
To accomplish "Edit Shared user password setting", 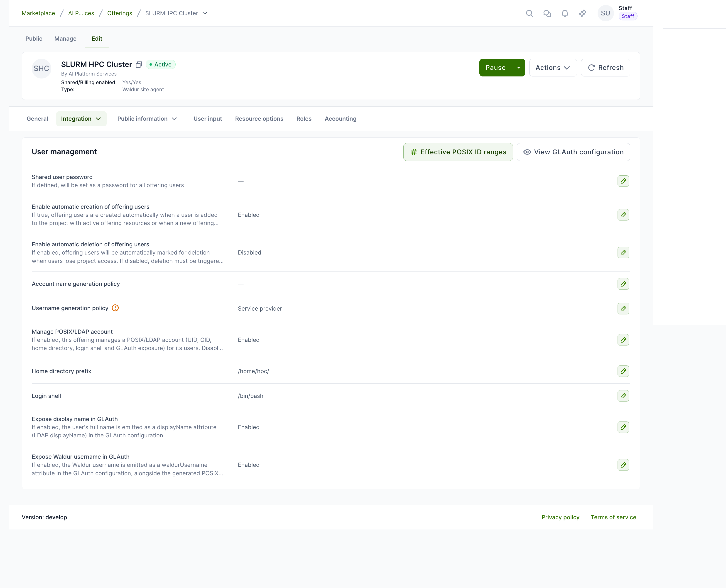I will (x=623, y=181).
